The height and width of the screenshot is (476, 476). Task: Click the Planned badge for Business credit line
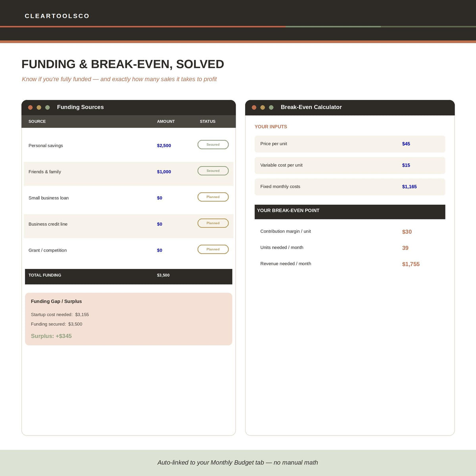coord(213,223)
